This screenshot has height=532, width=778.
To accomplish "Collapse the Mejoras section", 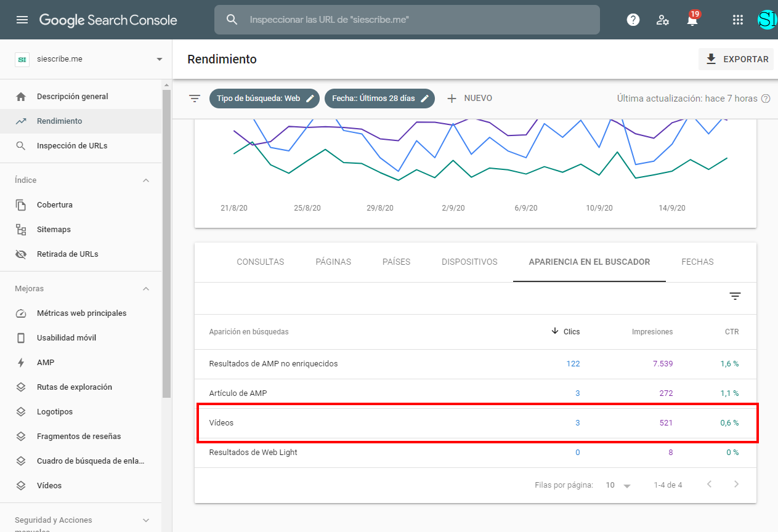I will pyautogui.click(x=146, y=289).
